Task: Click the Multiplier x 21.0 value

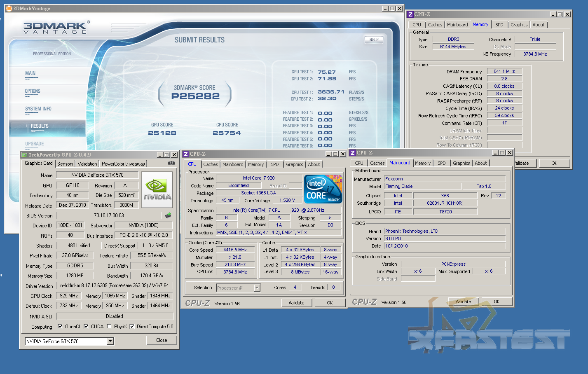Action: click(x=235, y=257)
